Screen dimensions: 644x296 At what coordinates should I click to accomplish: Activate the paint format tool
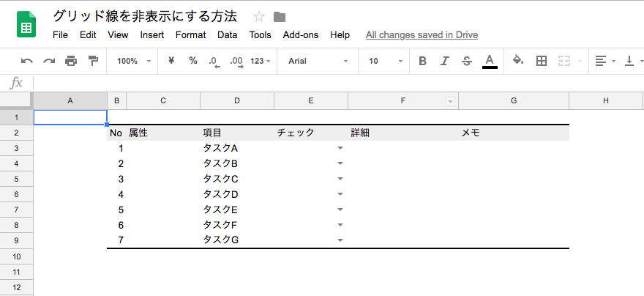(93, 61)
